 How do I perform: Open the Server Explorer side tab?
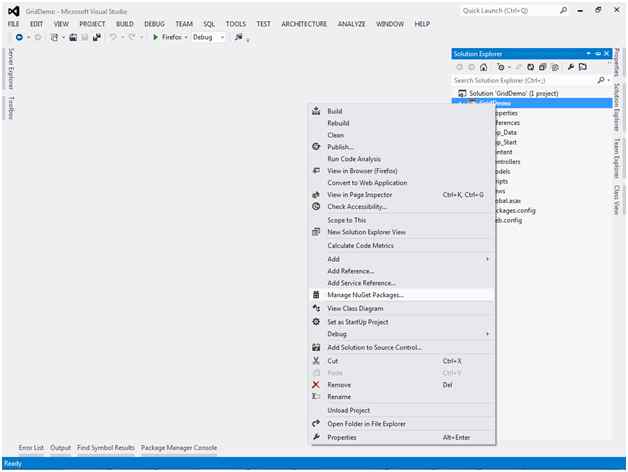coord(11,69)
